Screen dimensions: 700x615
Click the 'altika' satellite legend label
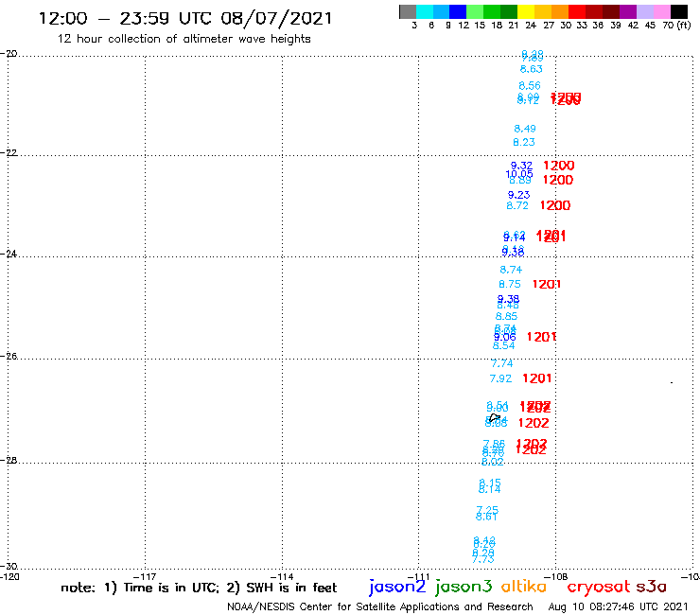(x=523, y=587)
